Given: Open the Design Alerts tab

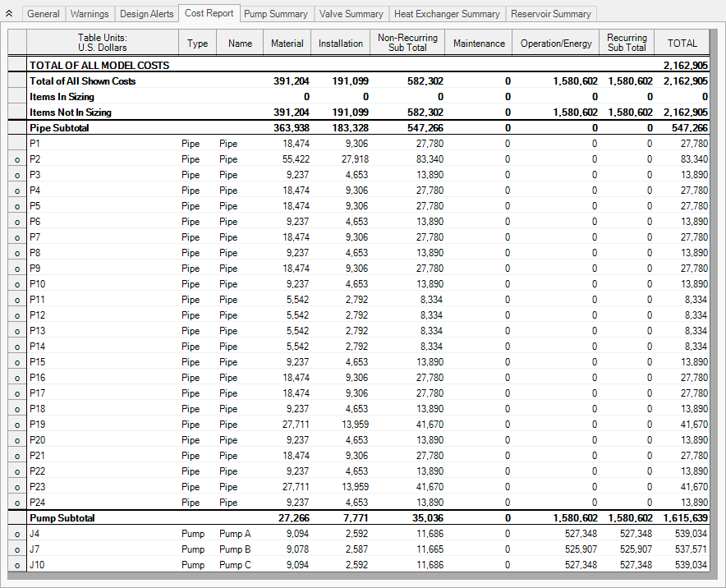Looking at the screenshot, I should (146, 14).
